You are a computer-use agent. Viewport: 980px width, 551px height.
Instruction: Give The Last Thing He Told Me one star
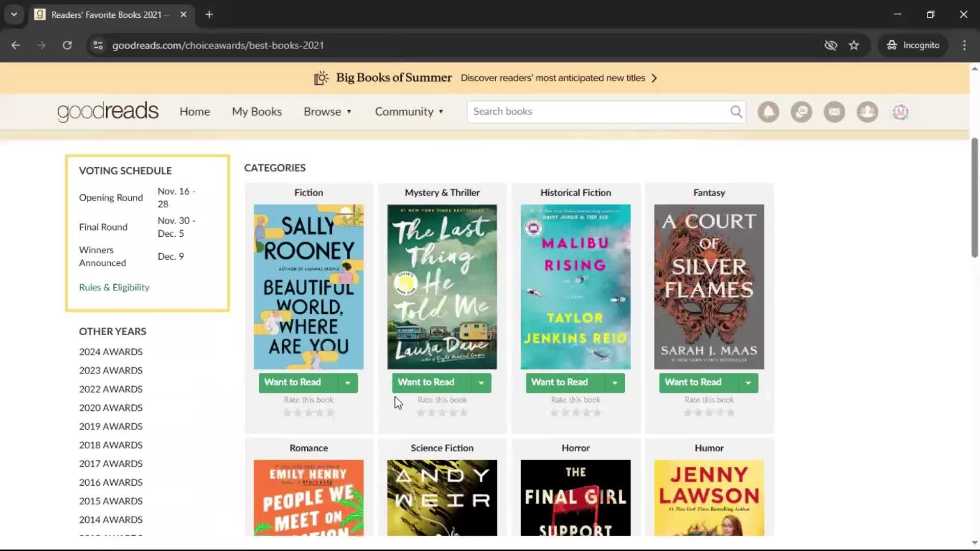click(x=421, y=413)
